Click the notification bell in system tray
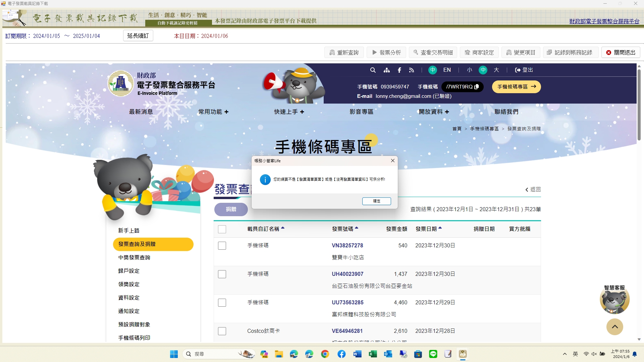The height and width of the screenshot is (362, 644). [x=635, y=354]
